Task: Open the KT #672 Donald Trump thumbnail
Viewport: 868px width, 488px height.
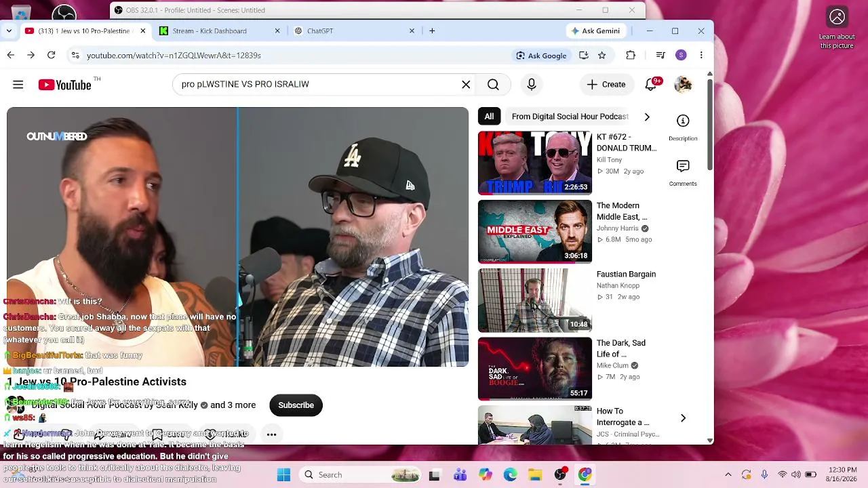Action: (x=535, y=163)
